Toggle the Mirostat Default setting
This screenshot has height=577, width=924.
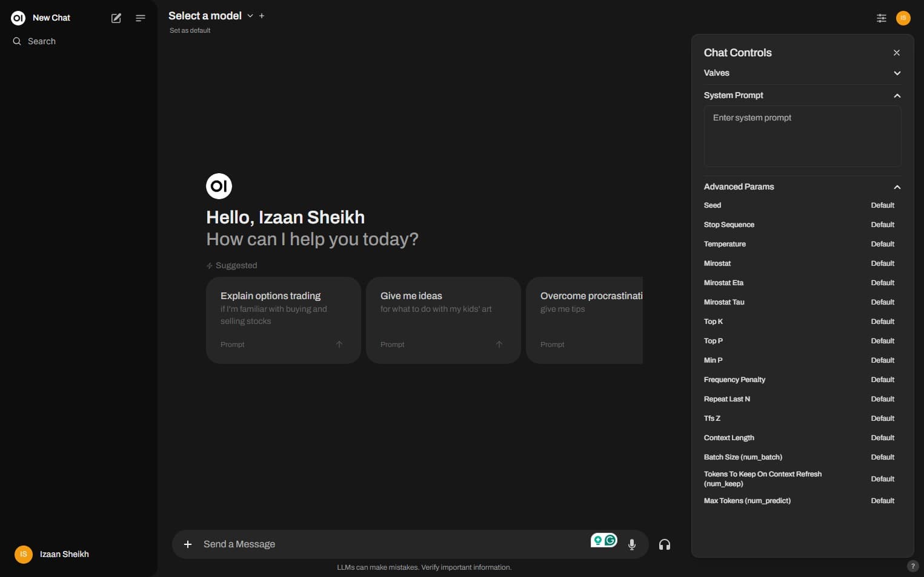[883, 263]
